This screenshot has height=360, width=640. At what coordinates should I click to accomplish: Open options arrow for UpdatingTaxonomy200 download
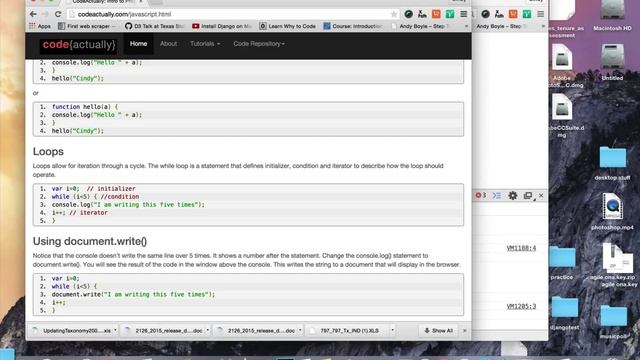pos(115,330)
